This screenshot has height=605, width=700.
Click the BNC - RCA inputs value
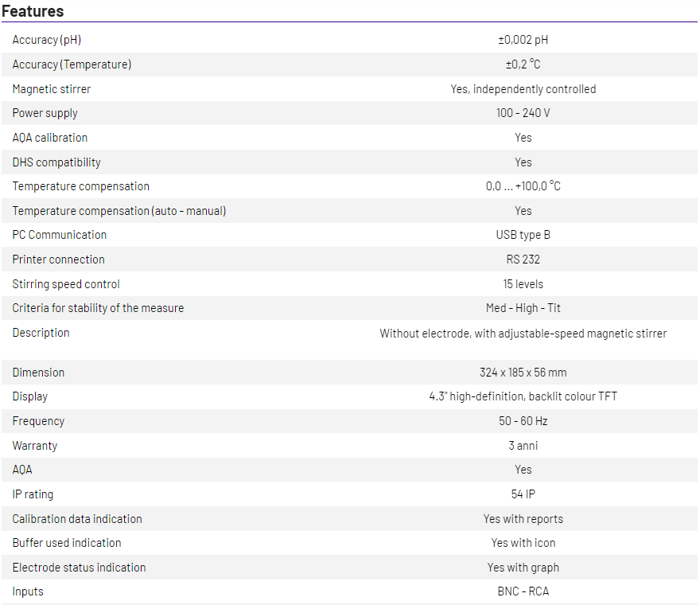pyautogui.click(x=523, y=591)
